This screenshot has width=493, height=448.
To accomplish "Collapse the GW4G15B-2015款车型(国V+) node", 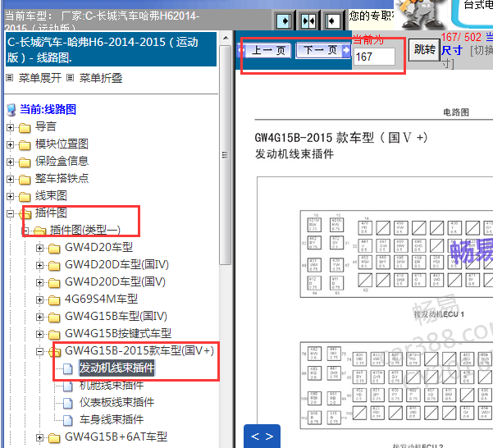I will [39, 351].
